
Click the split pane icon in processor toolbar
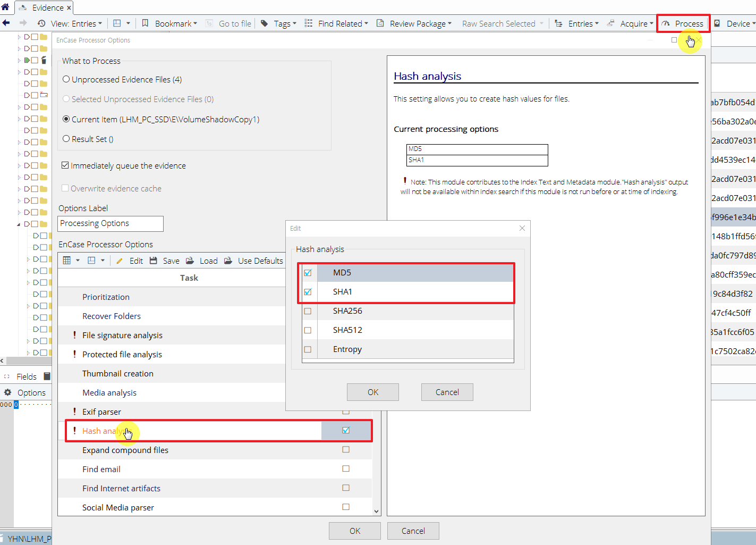click(91, 261)
